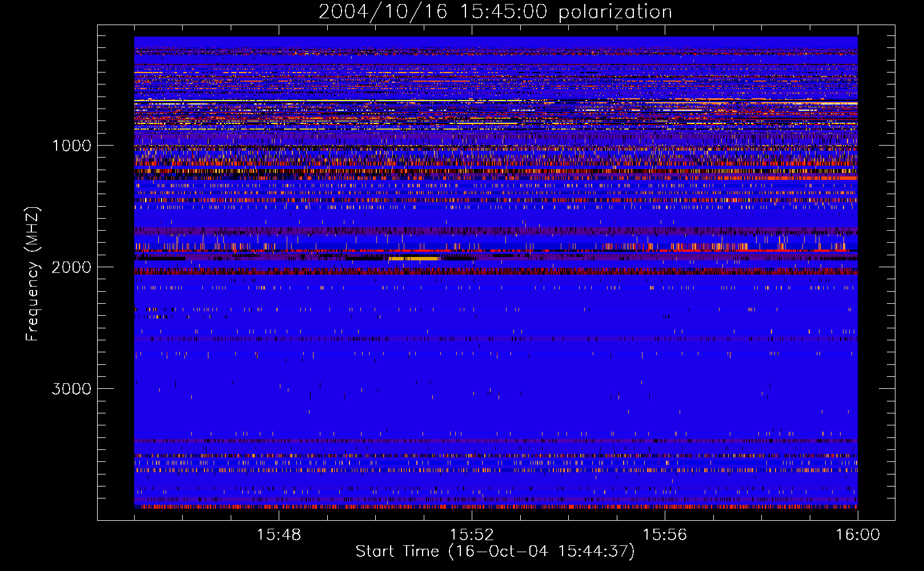Select the 'Start Time (16-Oct-04 15:44:37)' label

pyautogui.click(x=495, y=552)
